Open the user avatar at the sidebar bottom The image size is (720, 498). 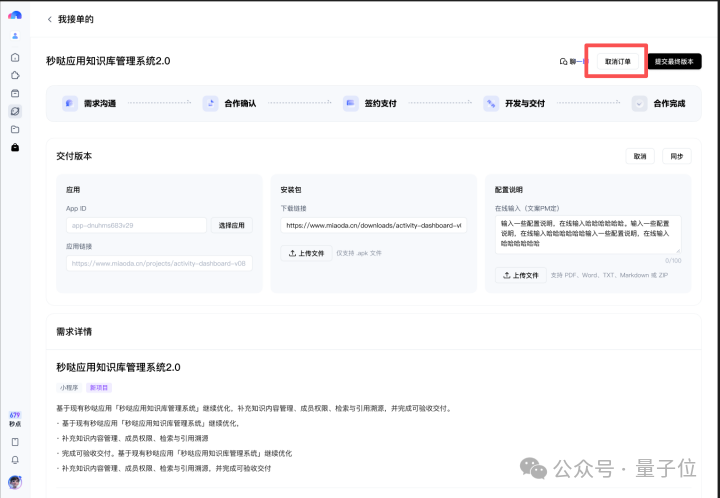pos(15,482)
